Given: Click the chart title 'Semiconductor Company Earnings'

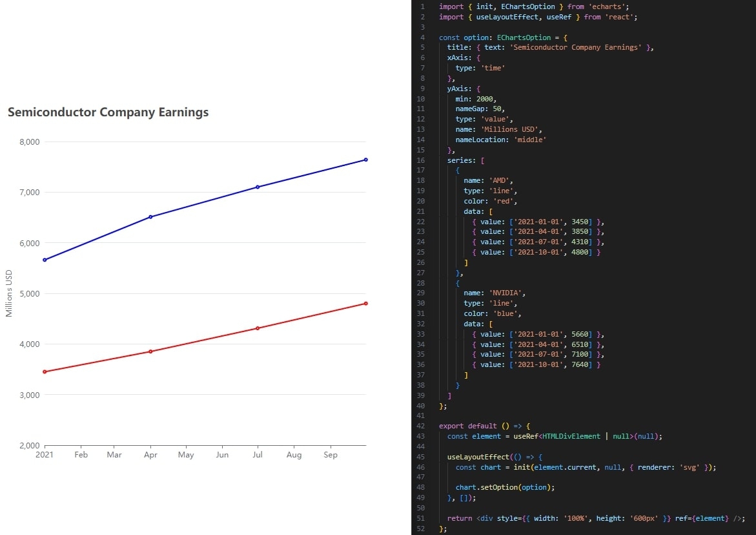Looking at the screenshot, I should coord(107,112).
